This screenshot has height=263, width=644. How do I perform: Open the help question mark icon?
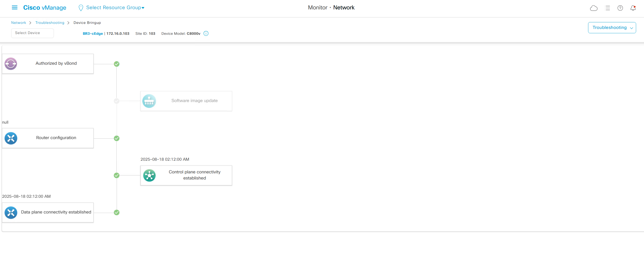[x=620, y=8]
